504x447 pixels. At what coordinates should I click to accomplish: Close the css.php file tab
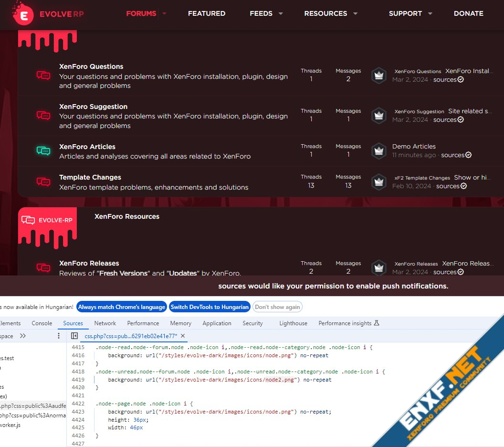(183, 336)
